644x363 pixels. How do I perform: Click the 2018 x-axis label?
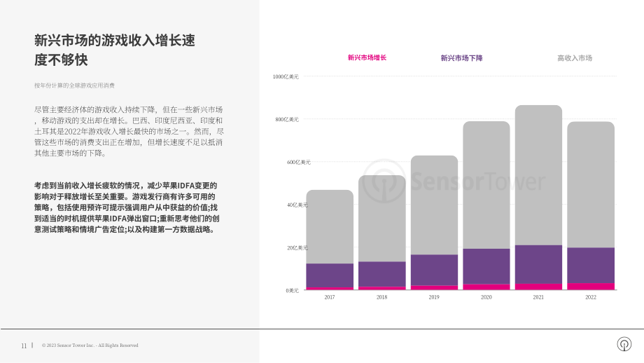pyautogui.click(x=381, y=297)
